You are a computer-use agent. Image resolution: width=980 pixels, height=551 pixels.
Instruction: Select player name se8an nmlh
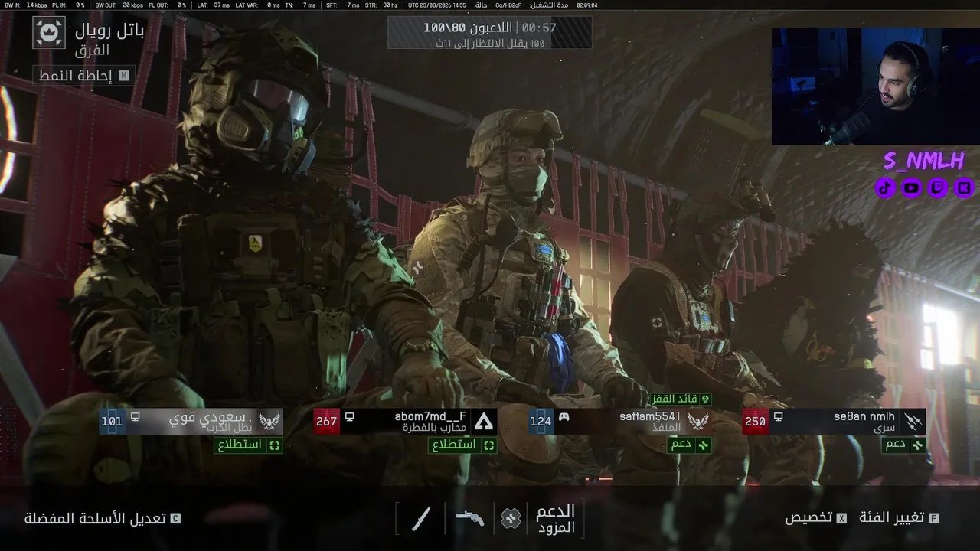click(864, 416)
